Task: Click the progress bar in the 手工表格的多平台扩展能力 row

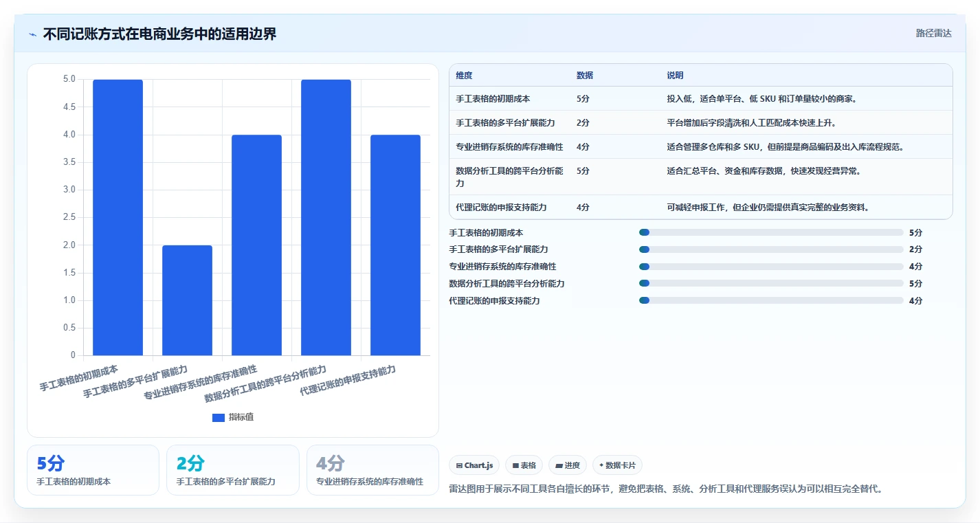Action: tap(771, 249)
